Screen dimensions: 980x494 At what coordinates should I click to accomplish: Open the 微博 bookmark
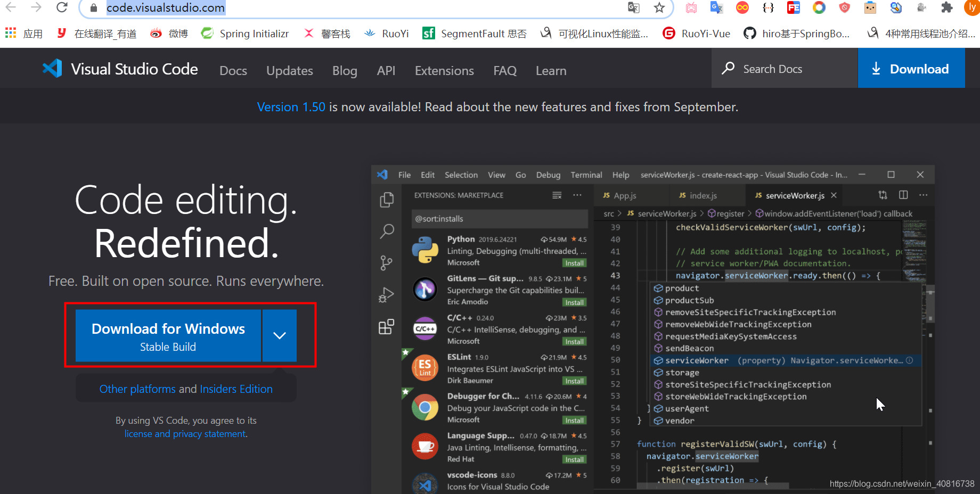click(x=169, y=34)
